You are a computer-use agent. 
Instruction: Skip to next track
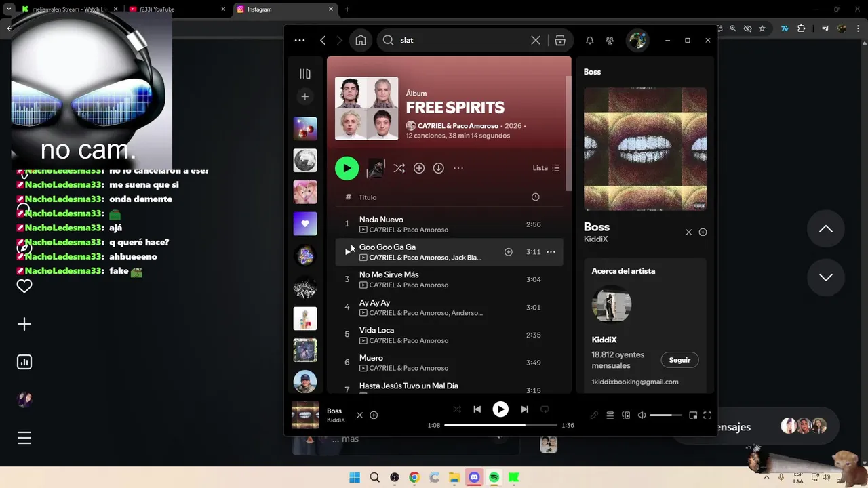click(x=524, y=409)
